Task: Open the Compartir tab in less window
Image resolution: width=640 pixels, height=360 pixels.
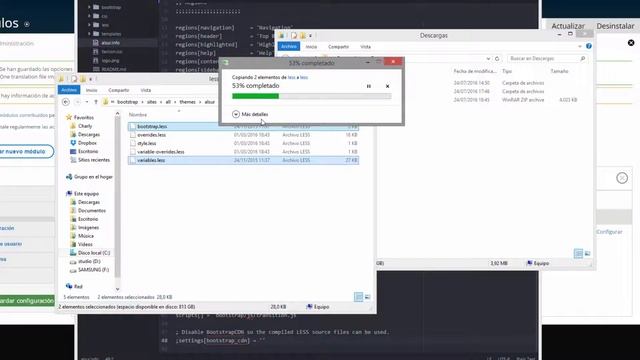Action: [x=118, y=90]
